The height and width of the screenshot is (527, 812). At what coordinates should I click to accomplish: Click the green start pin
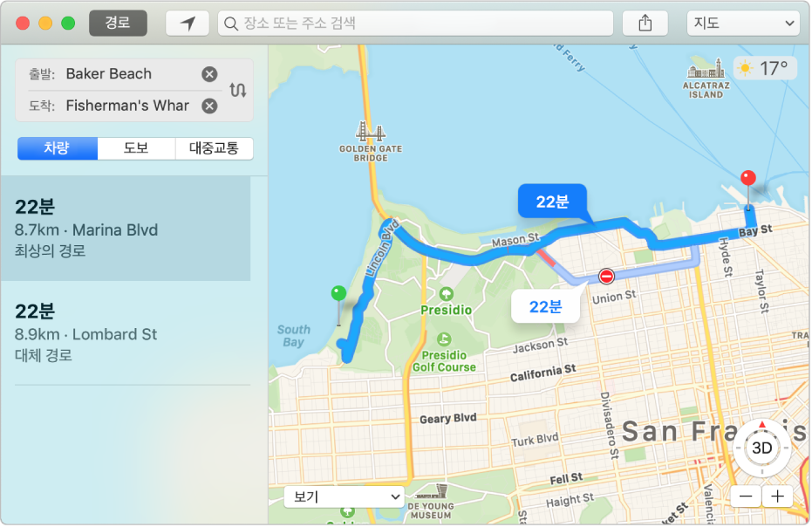pyautogui.click(x=338, y=293)
